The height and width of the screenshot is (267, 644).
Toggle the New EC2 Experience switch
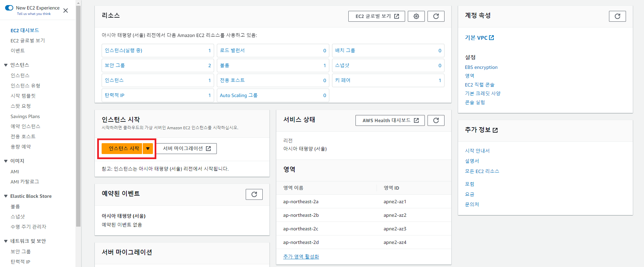[9, 8]
